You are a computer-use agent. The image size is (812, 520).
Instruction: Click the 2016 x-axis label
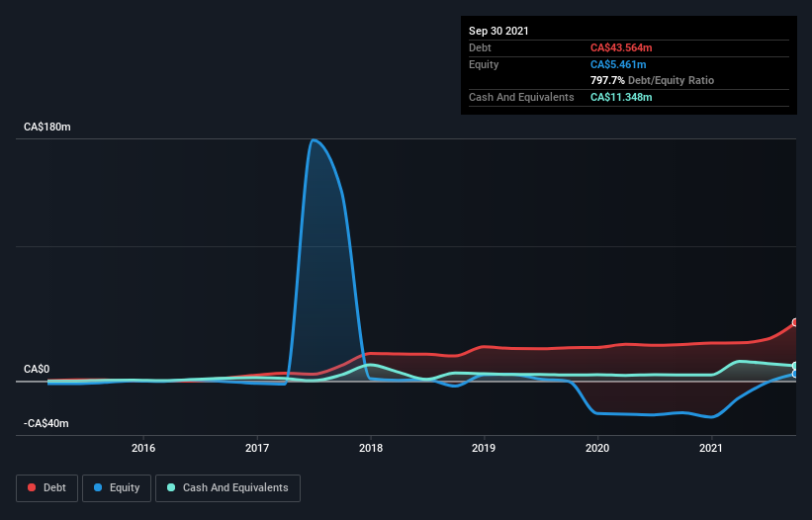(x=143, y=448)
